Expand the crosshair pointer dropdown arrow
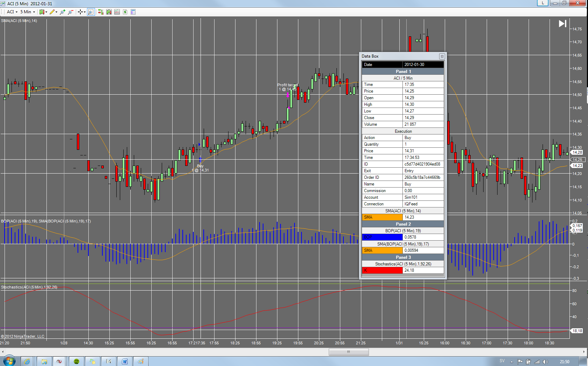The image size is (588, 366). [85, 12]
